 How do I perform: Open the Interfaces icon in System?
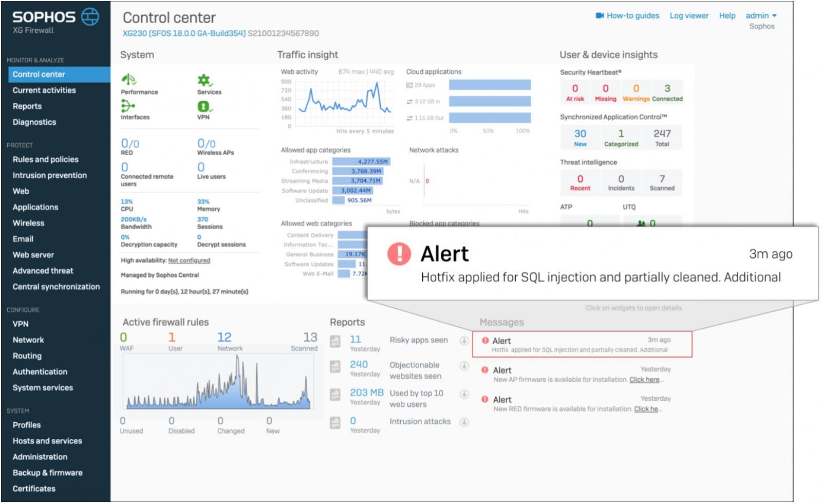point(127,106)
